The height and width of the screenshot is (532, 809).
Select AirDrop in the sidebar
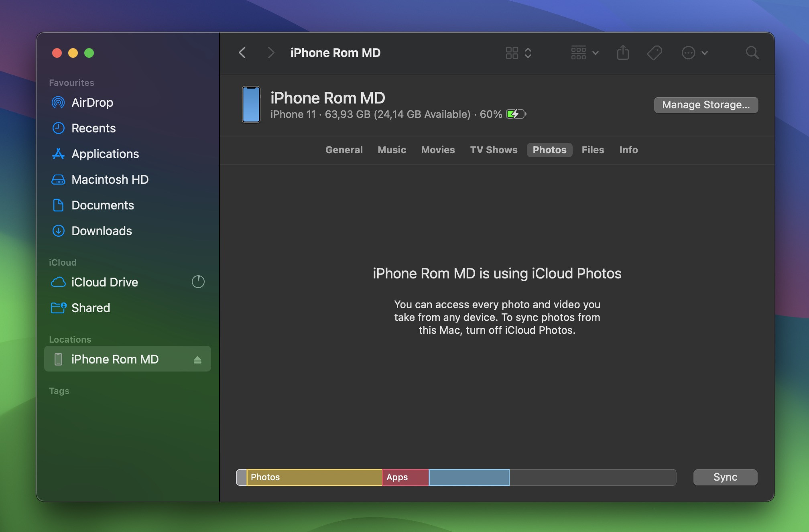(128, 102)
